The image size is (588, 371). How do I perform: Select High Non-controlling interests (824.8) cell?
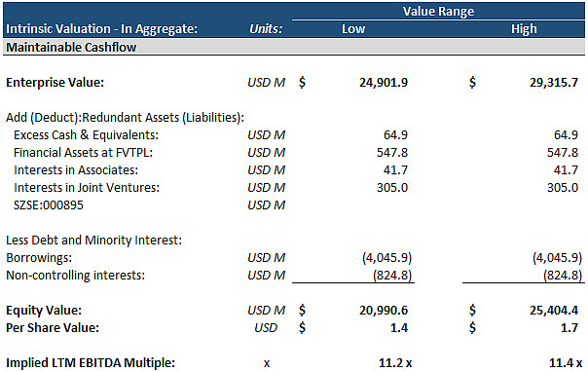(563, 275)
